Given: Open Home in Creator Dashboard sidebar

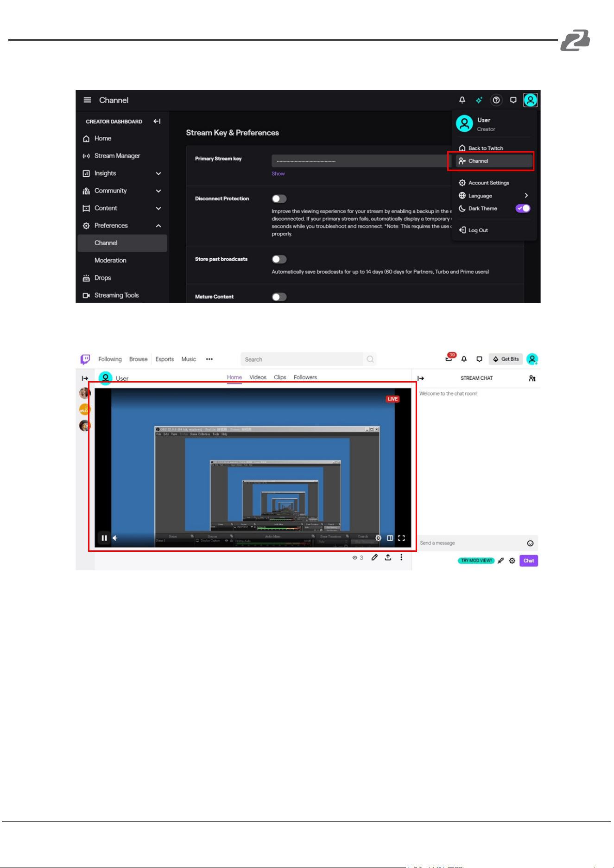Looking at the screenshot, I should coord(103,139).
